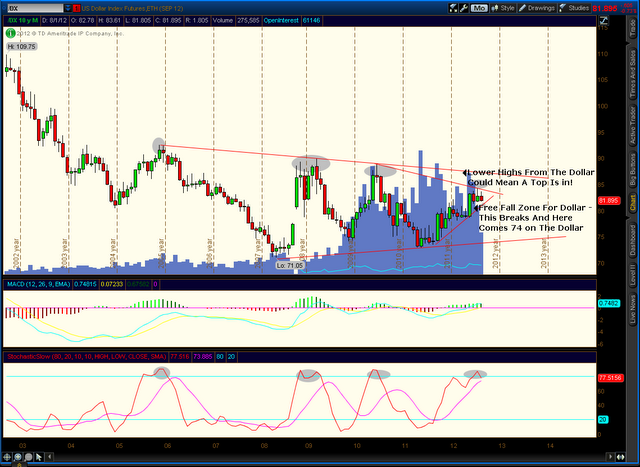Click the horizontal expand arrows icon bottom-right
This screenshot has width=640, height=467.
click(620, 457)
